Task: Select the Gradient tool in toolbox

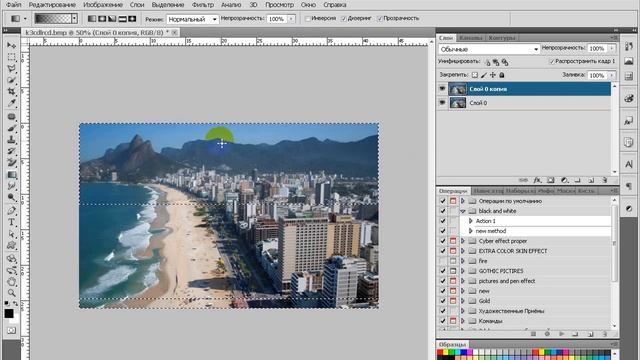Action: click(x=11, y=175)
